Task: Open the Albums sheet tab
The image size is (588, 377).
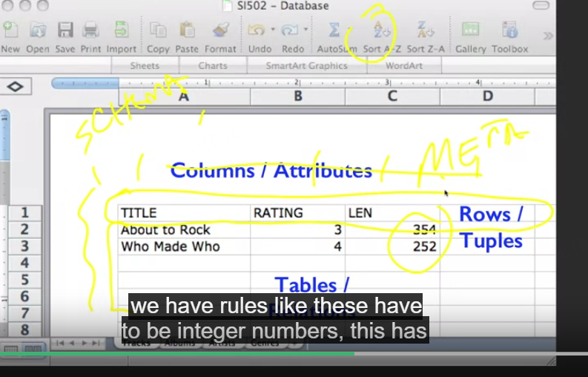Action: pyautogui.click(x=179, y=343)
